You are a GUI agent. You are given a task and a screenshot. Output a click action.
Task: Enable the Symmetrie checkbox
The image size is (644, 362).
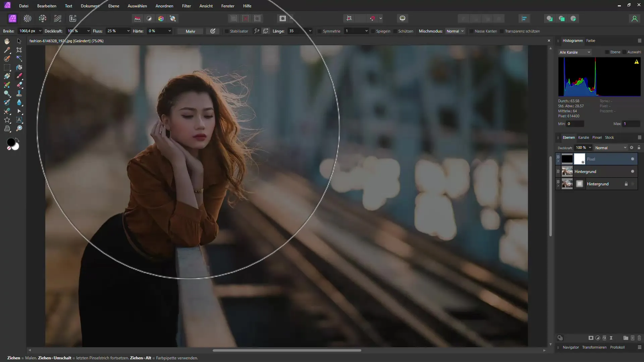pyautogui.click(x=320, y=31)
